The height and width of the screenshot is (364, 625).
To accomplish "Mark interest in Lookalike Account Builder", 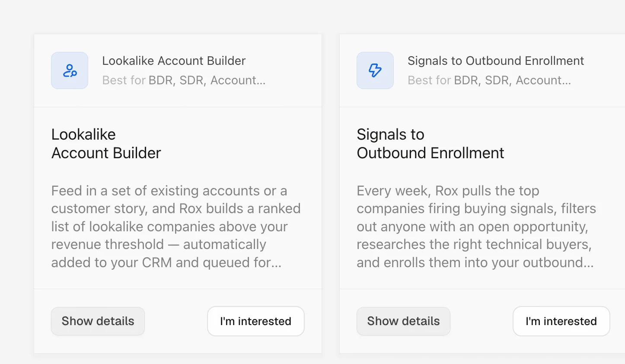I will (x=256, y=321).
